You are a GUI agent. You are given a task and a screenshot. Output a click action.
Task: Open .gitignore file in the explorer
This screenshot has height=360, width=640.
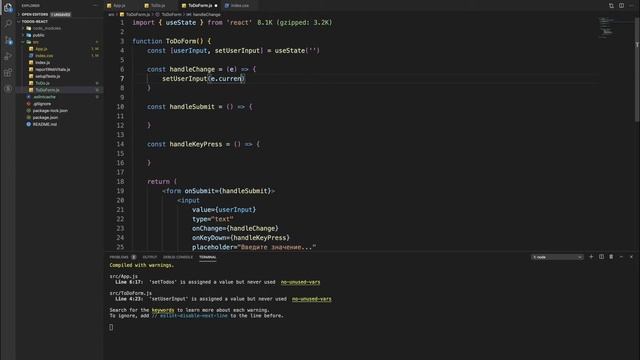point(42,104)
